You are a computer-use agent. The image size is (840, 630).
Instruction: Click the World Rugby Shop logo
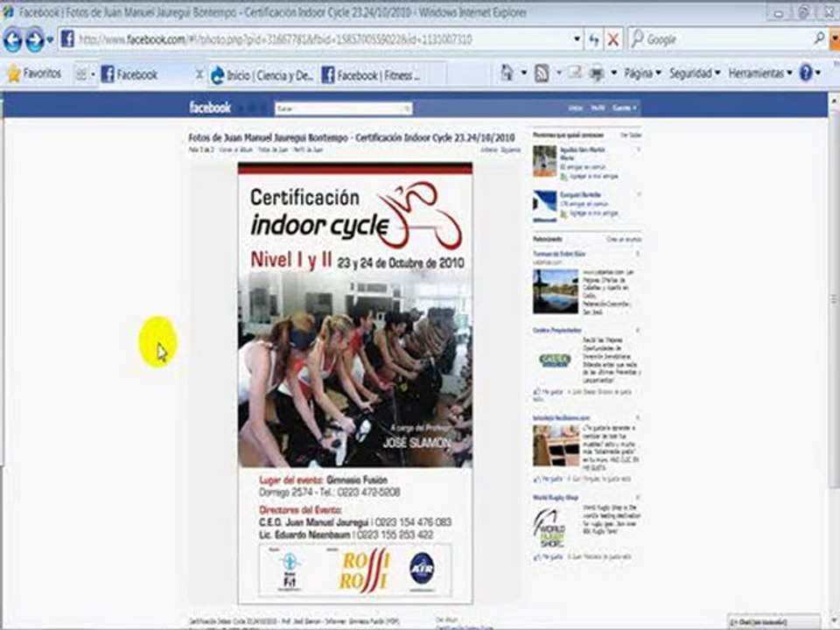pyautogui.click(x=549, y=528)
